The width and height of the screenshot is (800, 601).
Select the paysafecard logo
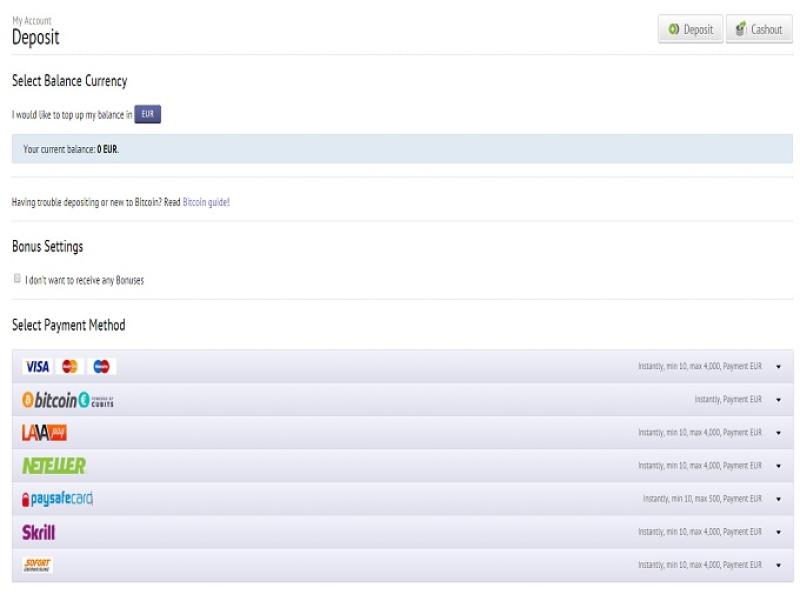57,498
